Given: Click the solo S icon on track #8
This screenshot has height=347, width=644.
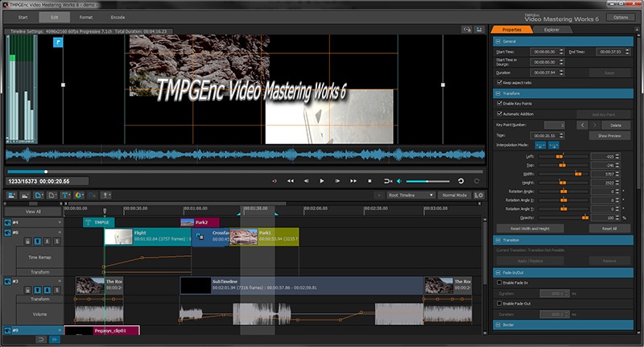Looking at the screenshot, I should (x=57, y=242).
